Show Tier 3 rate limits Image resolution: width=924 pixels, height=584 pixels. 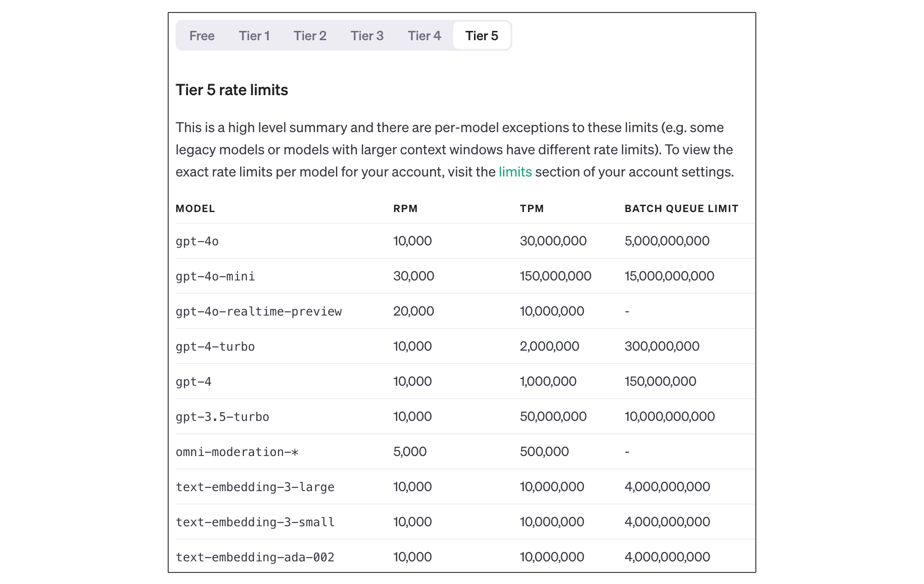pyautogui.click(x=367, y=36)
